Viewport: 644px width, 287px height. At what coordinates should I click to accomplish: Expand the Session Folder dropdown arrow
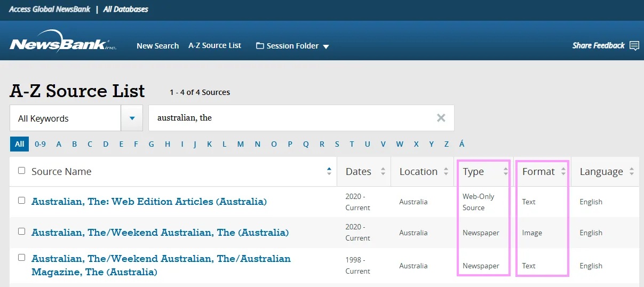[326, 46]
